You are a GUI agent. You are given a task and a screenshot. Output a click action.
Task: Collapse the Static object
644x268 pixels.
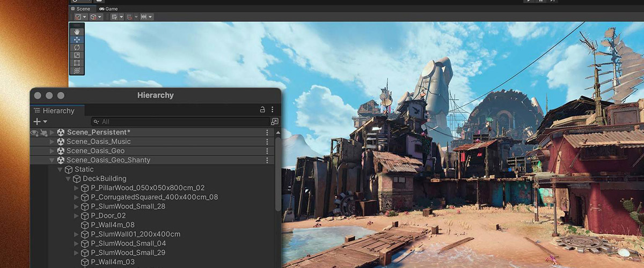click(x=60, y=169)
